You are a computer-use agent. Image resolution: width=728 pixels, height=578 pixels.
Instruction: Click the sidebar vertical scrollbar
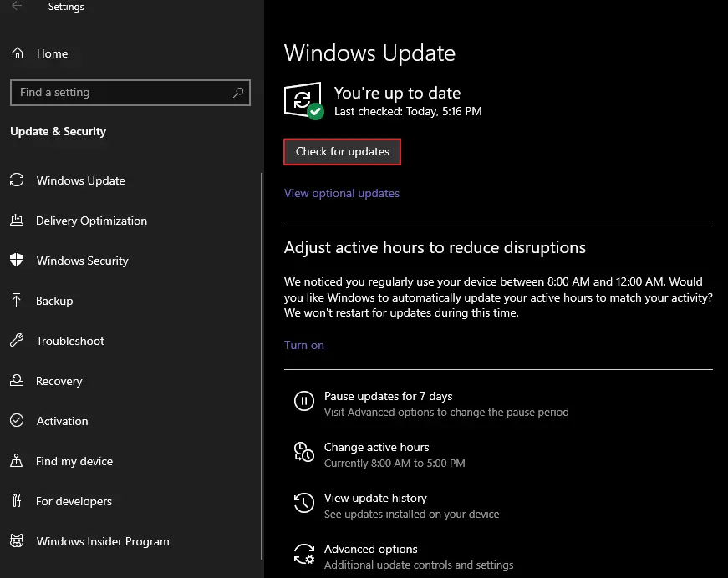[x=262, y=367]
